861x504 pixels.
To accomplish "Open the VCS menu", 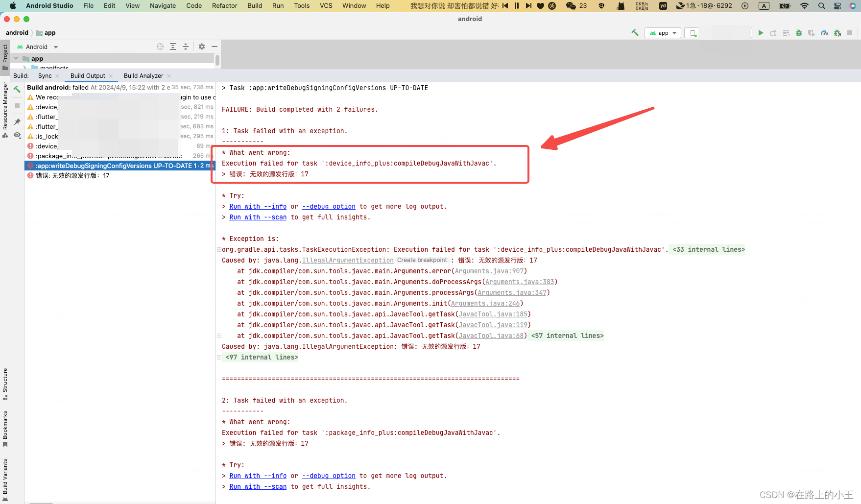I will 326,6.
